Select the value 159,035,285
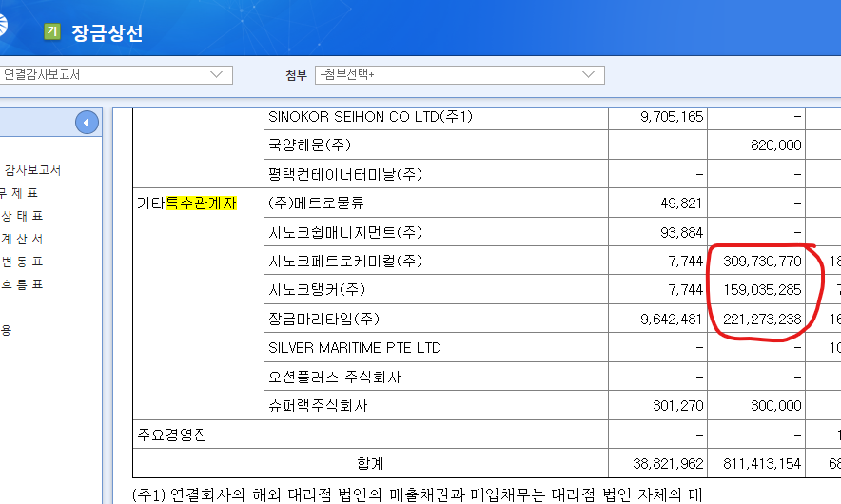Viewport: 841px width, 504px height. 762,290
